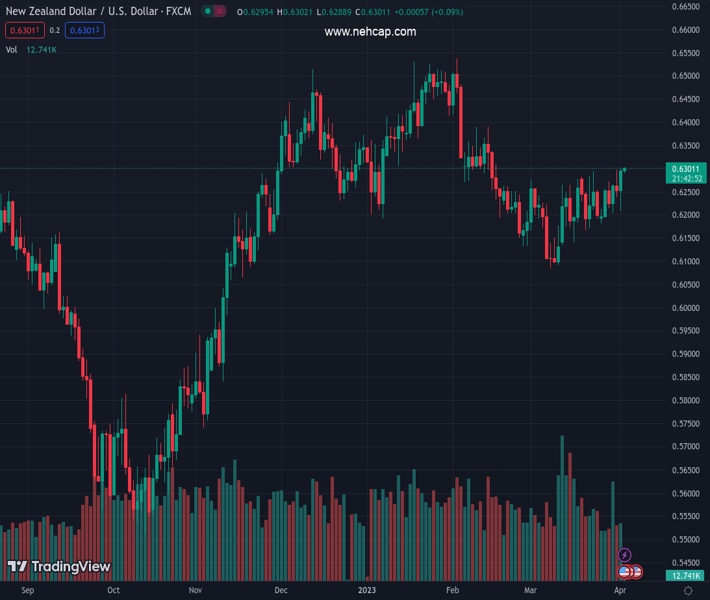
Task: Open the leftmost US flag economic event
Action: 626,572
